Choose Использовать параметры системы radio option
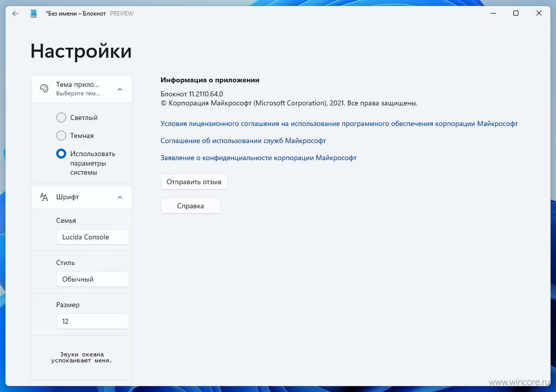Viewport: 556px width, 392px height. (x=61, y=154)
